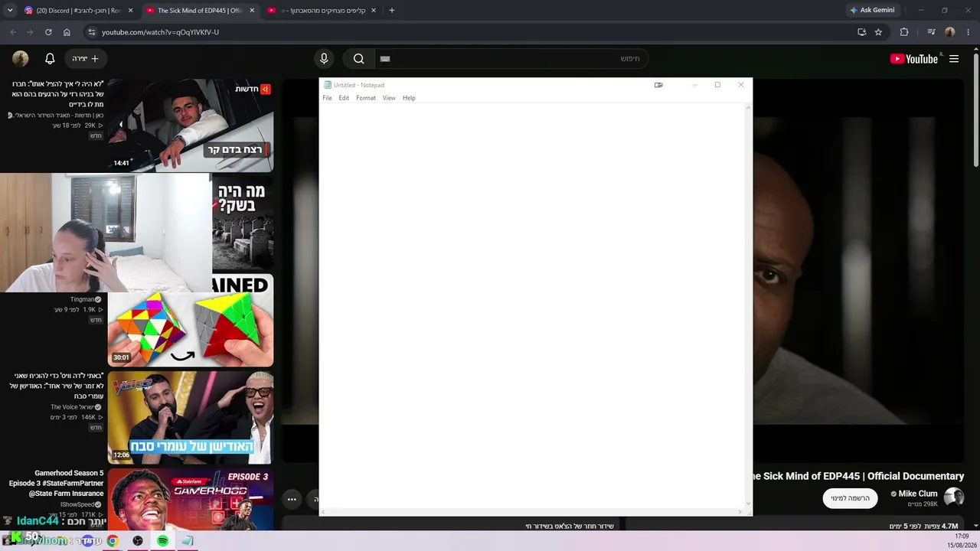980x551 pixels.
Task: Open the Gamerhood Episode 3 thumbnail
Action: coord(191,500)
